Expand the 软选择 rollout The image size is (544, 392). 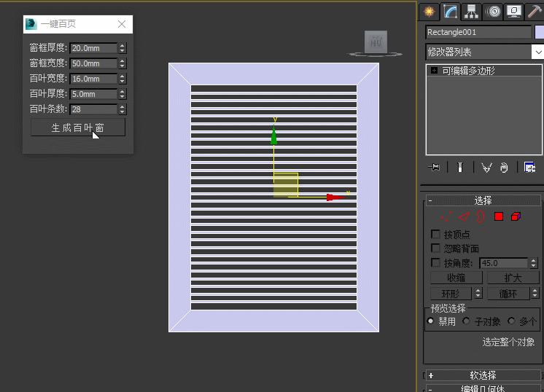482,375
